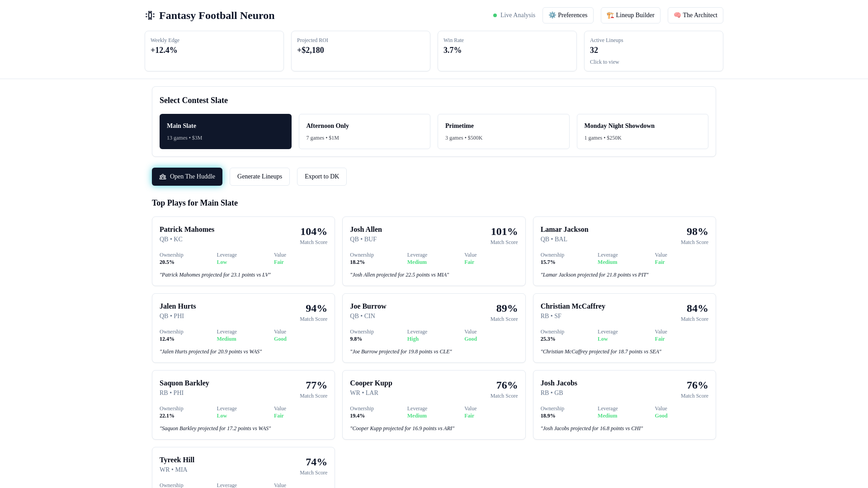The image size is (868, 488).
Task: Click the crane icon in Lineup Builder
Action: (610, 15)
